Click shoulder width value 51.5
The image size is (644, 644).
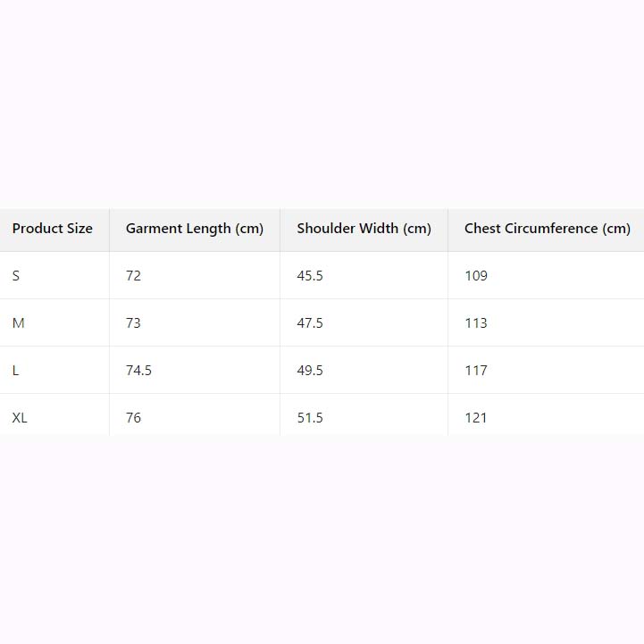coord(310,418)
